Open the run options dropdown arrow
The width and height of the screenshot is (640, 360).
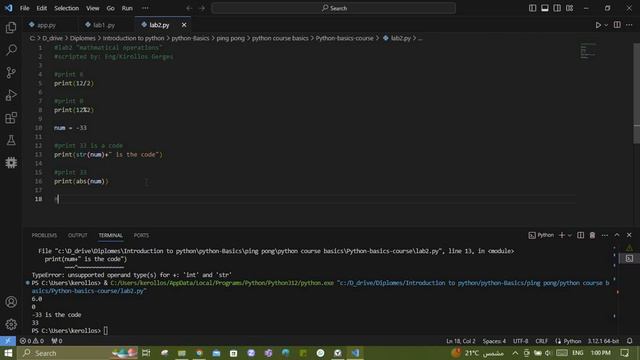coord(606,25)
